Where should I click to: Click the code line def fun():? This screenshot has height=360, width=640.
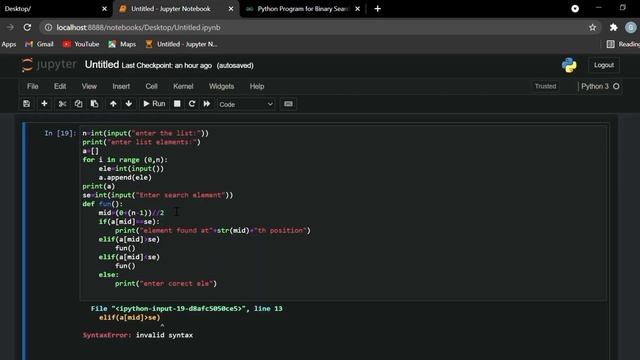[x=102, y=204]
